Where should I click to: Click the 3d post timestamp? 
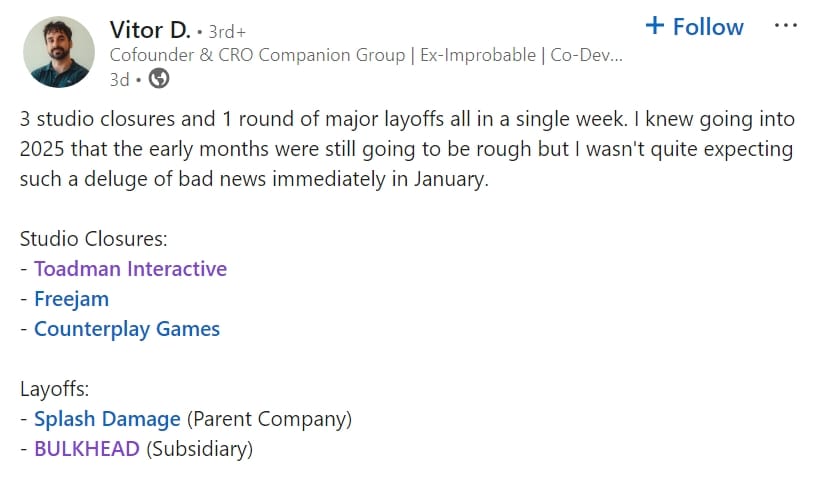click(119, 77)
